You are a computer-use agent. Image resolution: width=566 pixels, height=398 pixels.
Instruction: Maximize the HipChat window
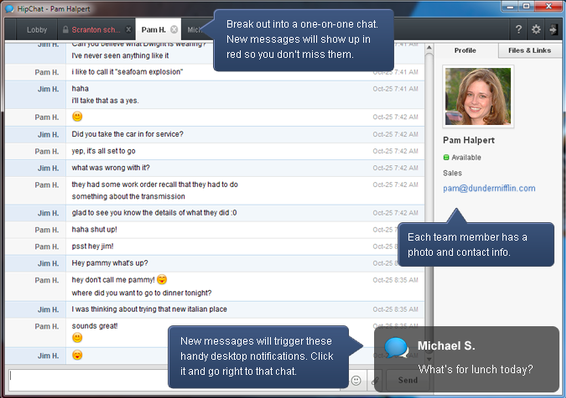526,6
